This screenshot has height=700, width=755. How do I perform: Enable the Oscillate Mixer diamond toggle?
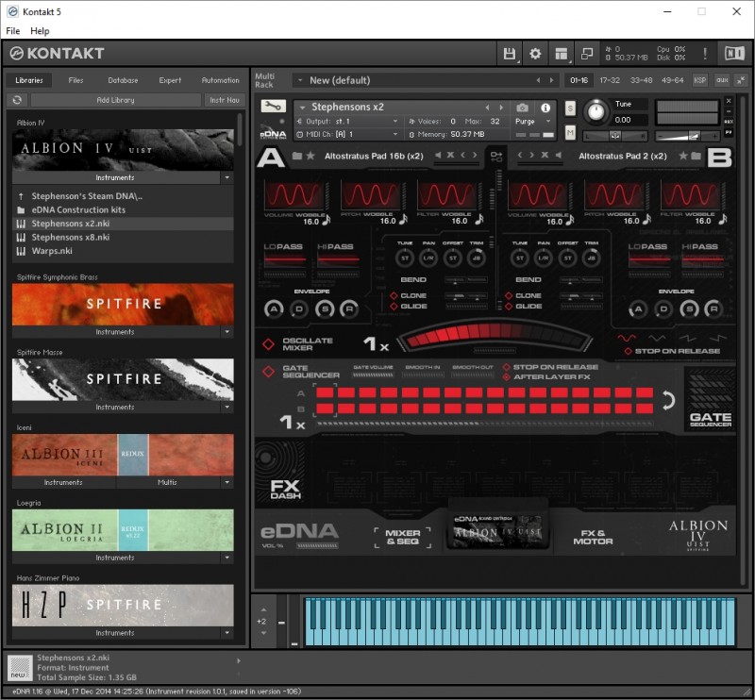pos(268,344)
